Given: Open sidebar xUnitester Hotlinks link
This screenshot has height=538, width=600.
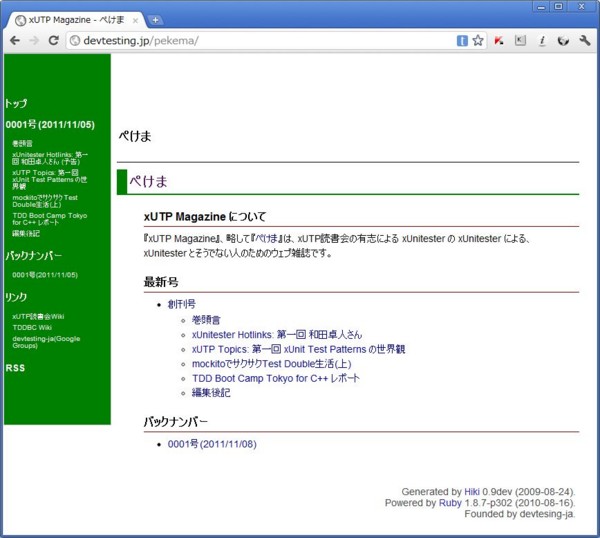Looking at the screenshot, I should (x=50, y=158).
